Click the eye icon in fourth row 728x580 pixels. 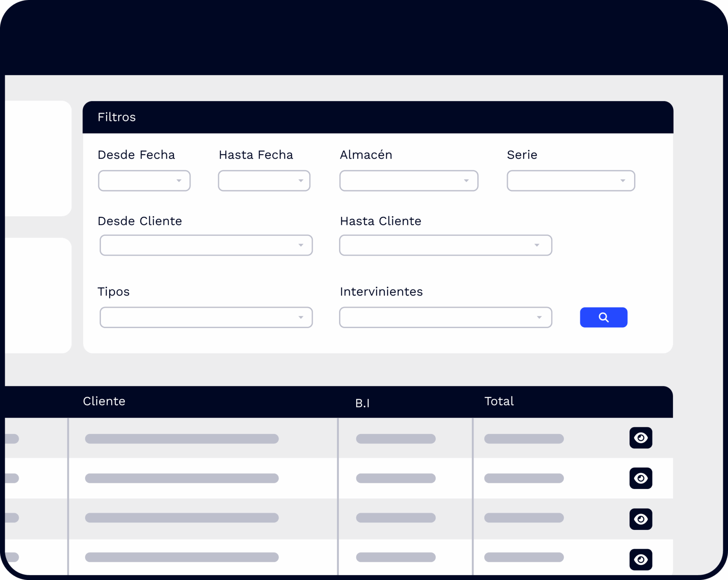(641, 559)
